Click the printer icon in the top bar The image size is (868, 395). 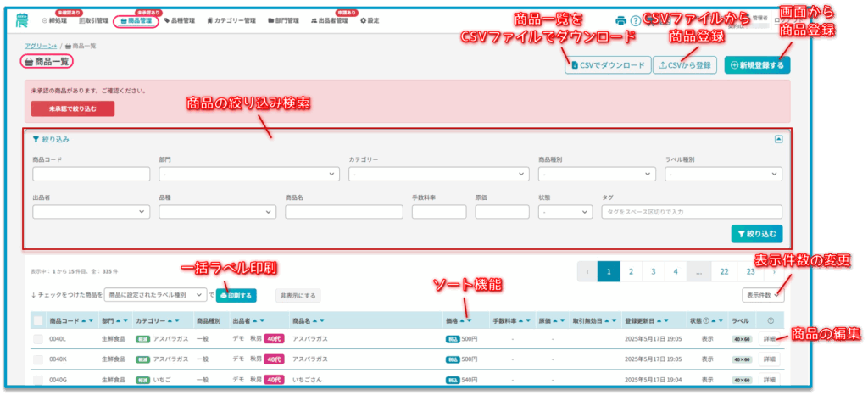click(620, 20)
